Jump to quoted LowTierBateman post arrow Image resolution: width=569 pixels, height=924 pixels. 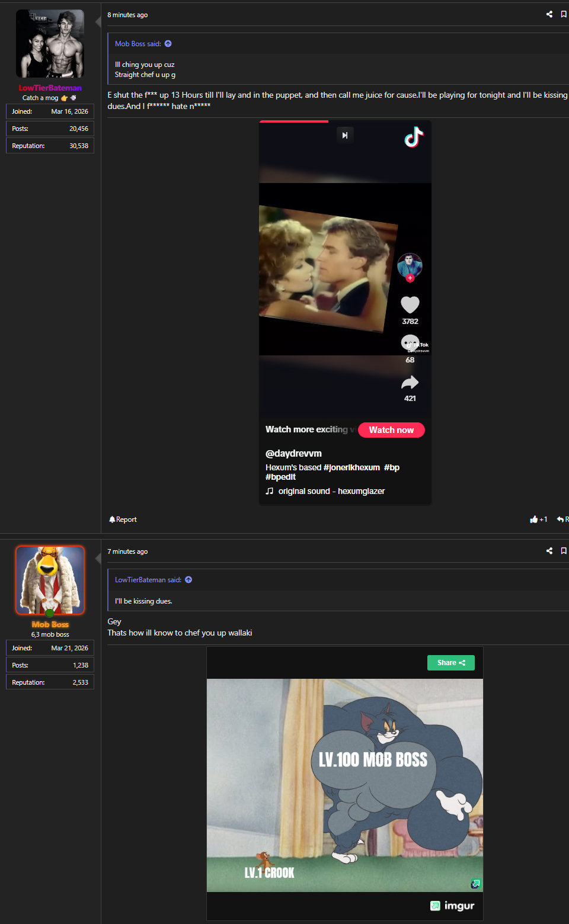tap(188, 580)
